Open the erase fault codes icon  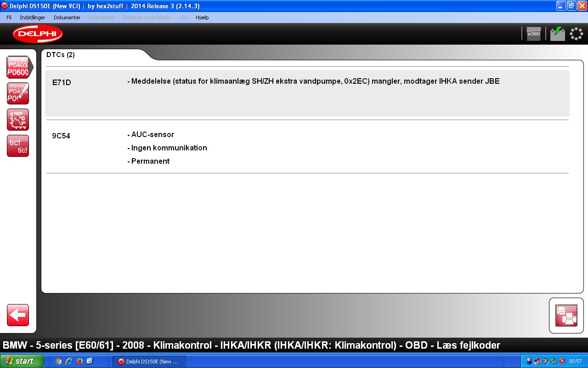click(18, 93)
